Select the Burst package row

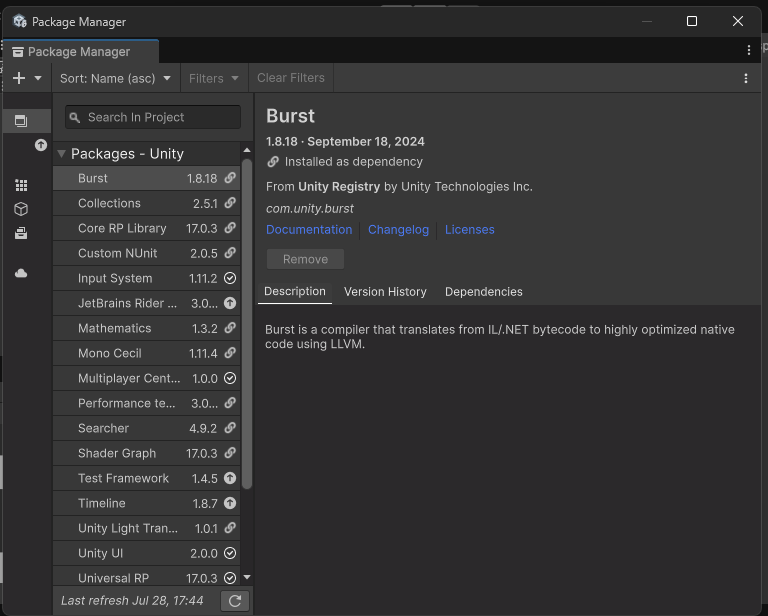click(x=146, y=178)
